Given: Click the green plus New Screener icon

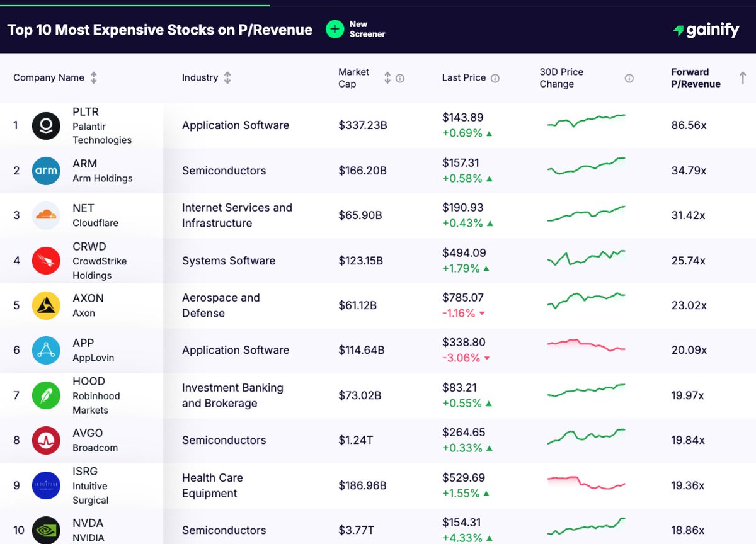Looking at the screenshot, I should pos(335,29).
